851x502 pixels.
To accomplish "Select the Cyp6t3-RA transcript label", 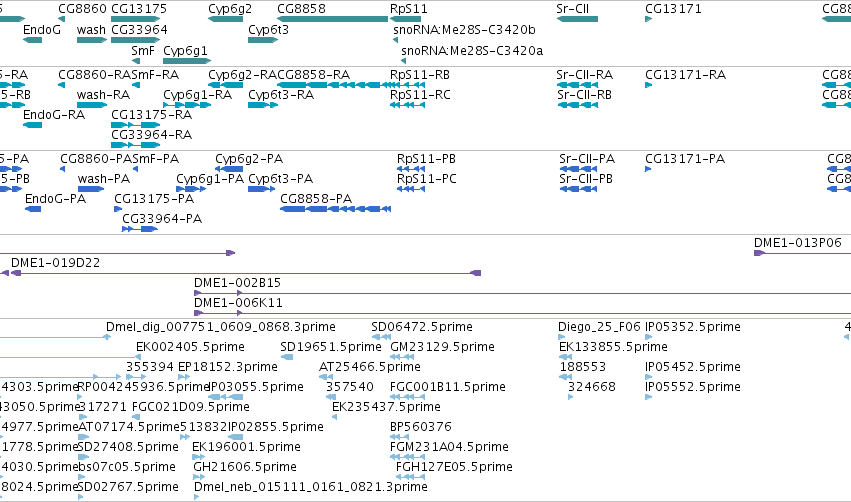I will click(281, 96).
